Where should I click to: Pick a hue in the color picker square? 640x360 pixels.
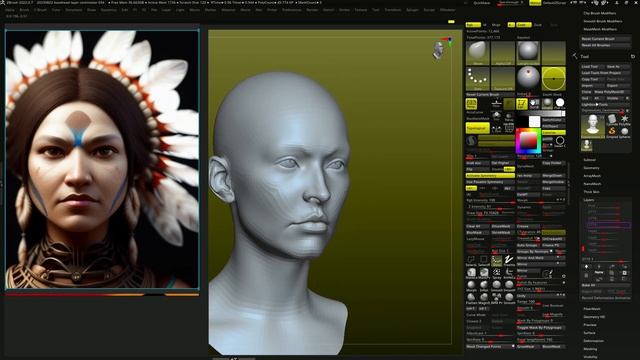coord(528,141)
